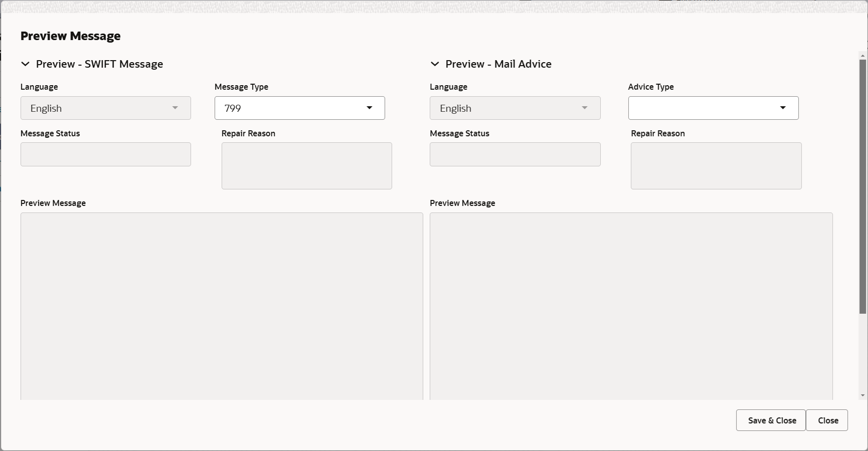The height and width of the screenshot is (451, 868).
Task: Collapse the Preview - Mail Advice section
Action: [435, 64]
